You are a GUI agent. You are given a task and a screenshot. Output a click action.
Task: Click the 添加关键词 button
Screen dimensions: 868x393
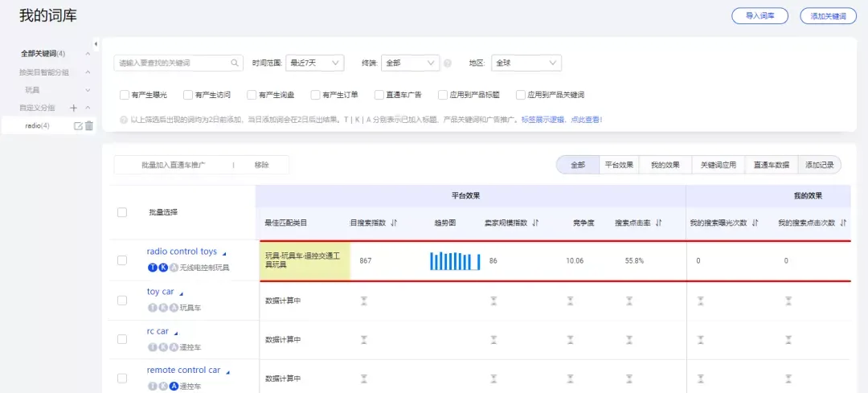click(828, 16)
